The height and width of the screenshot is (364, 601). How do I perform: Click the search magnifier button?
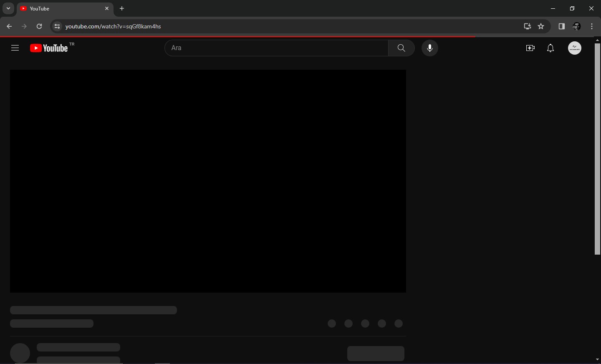coord(402,48)
